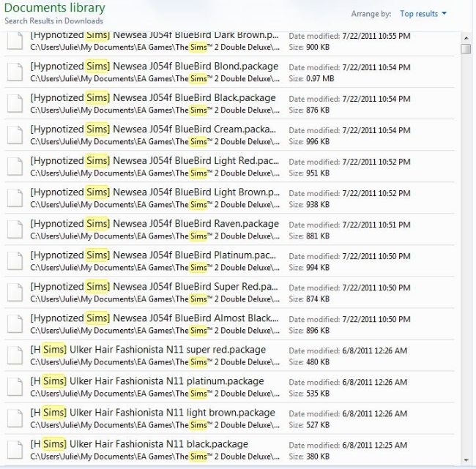Screen dimensions: 476x469
Task: Select Ulker Hair Fashionista N11 platinum.package
Action: pos(147,382)
